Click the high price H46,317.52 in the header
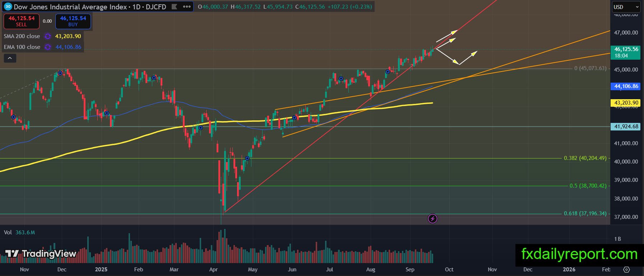Viewport: 644px width, 276px height. point(246,7)
